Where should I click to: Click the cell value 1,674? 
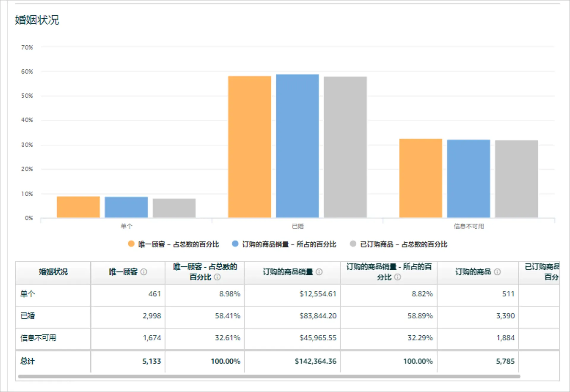[152, 338]
